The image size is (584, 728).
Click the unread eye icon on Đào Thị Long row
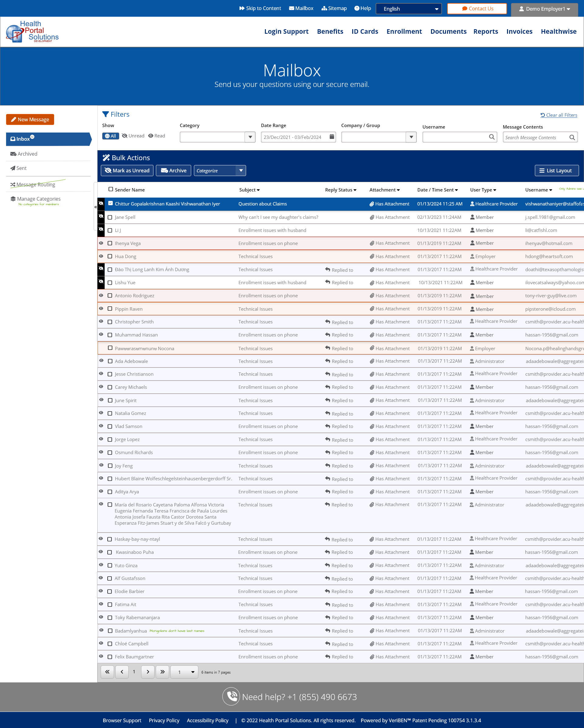(101, 269)
